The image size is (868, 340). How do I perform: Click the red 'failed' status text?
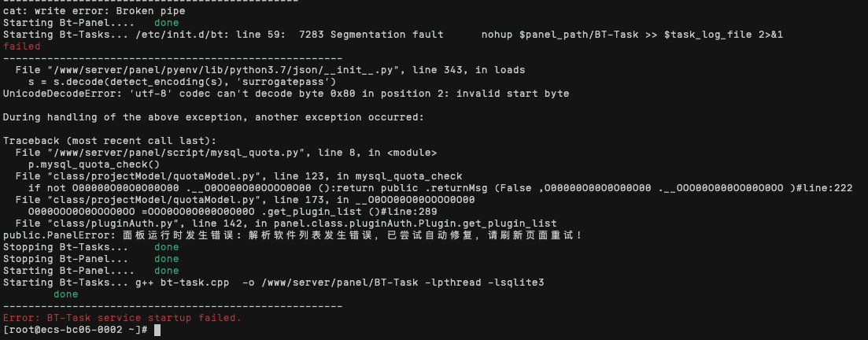pyautogui.click(x=21, y=47)
